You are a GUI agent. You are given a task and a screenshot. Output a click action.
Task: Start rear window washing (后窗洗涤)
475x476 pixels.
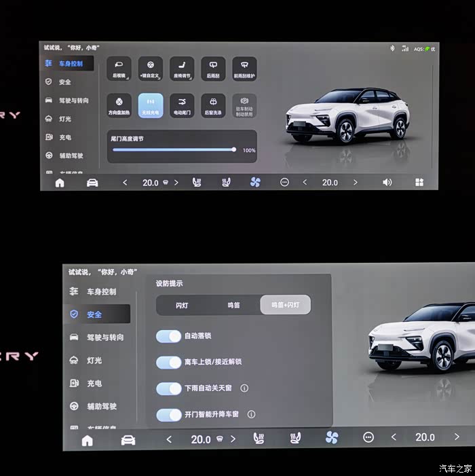point(213,106)
